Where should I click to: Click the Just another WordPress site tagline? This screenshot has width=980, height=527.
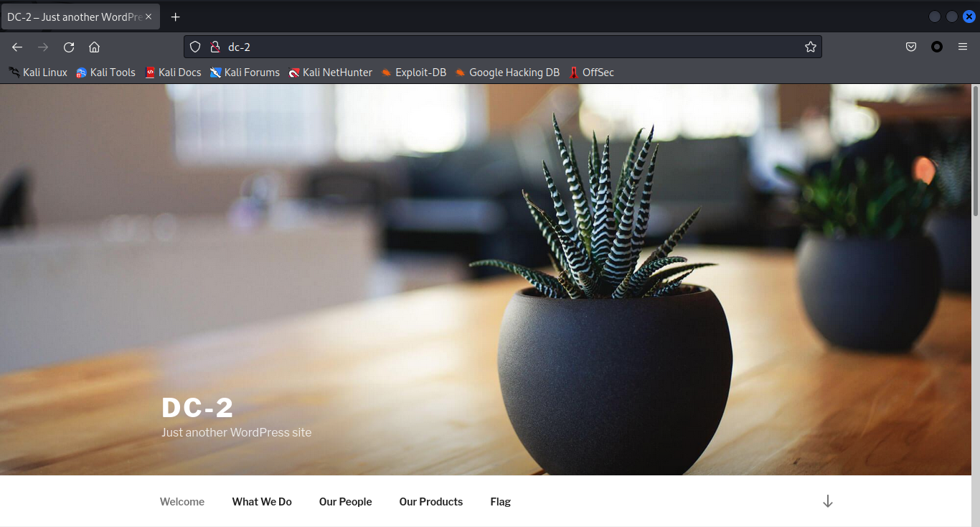(237, 432)
